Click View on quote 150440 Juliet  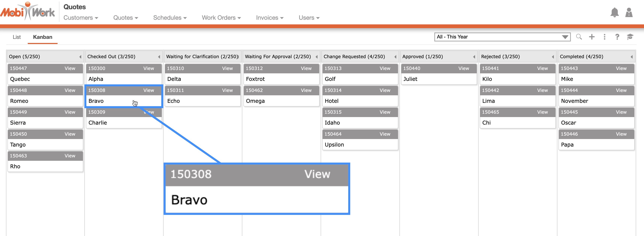[x=464, y=68]
